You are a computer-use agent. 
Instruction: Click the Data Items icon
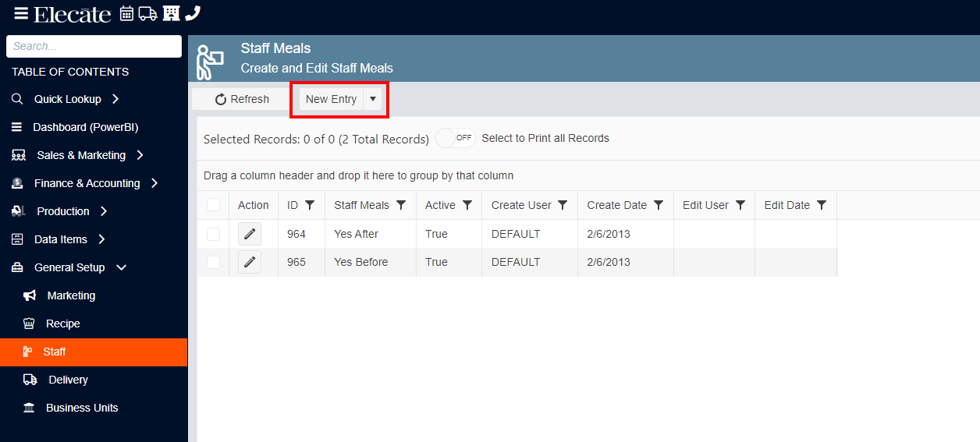[x=17, y=239]
